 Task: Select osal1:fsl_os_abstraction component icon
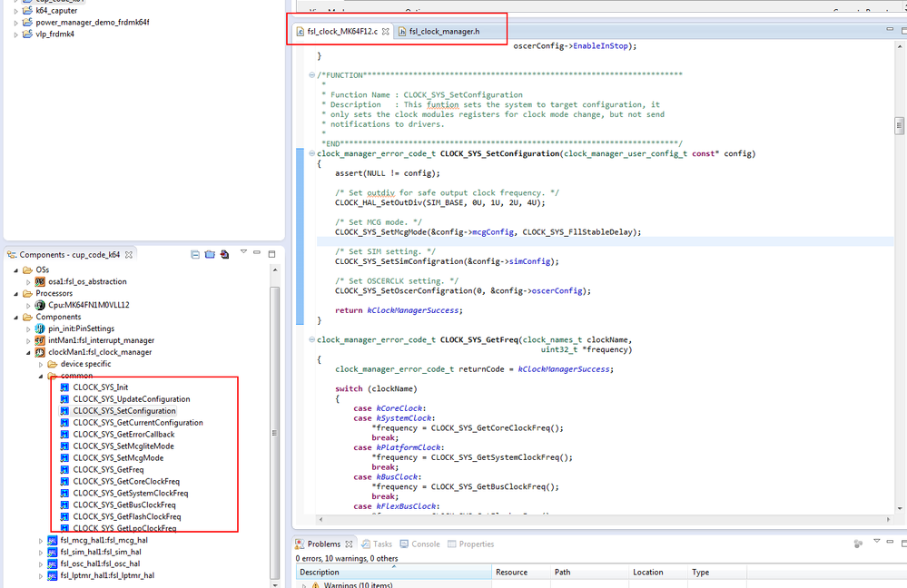[40, 281]
